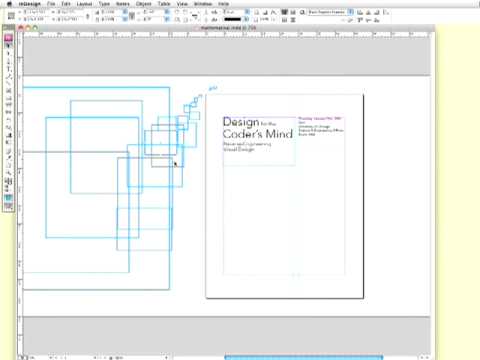The image size is (480, 360).
Task: Open the View menu
Action: pos(182,4)
